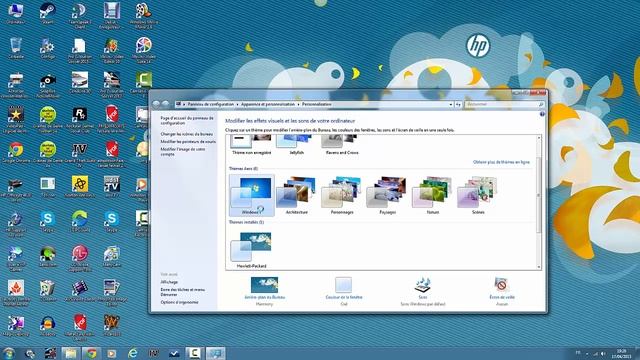
Task: Click 'Modifier l'image de votre compte'
Action: tap(183, 151)
